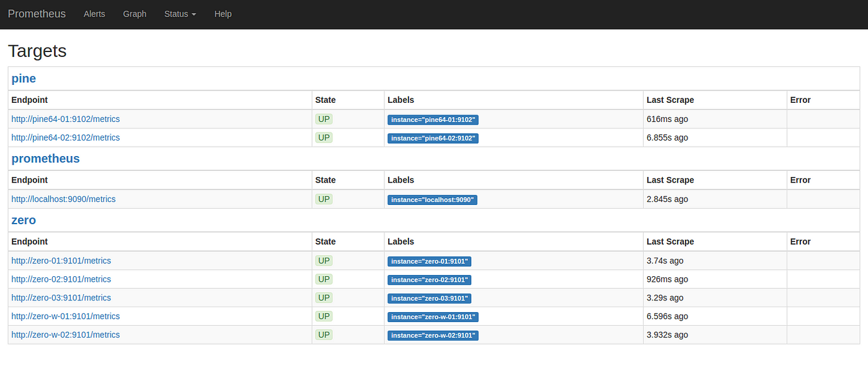
Task: Click the instance="zero-w-01:9101" label badge
Action: (433, 317)
